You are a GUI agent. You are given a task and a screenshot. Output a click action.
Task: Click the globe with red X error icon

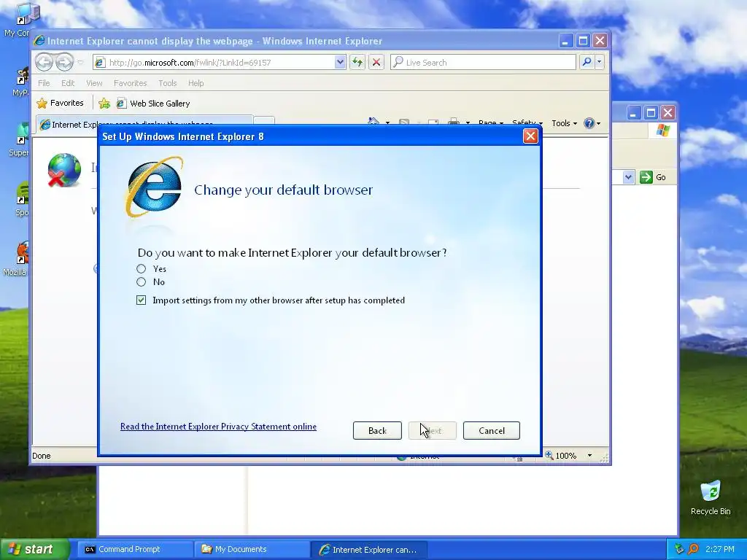pyautogui.click(x=64, y=170)
